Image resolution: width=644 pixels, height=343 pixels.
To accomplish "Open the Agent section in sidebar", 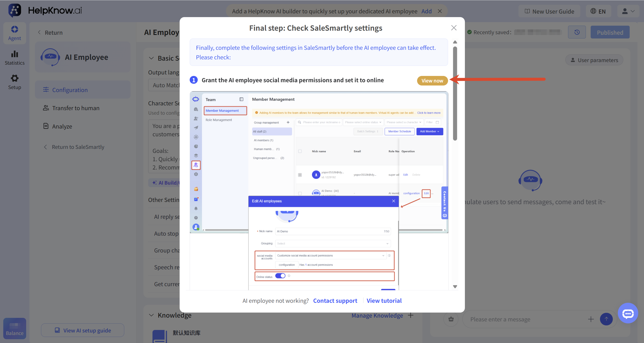I will (x=15, y=33).
